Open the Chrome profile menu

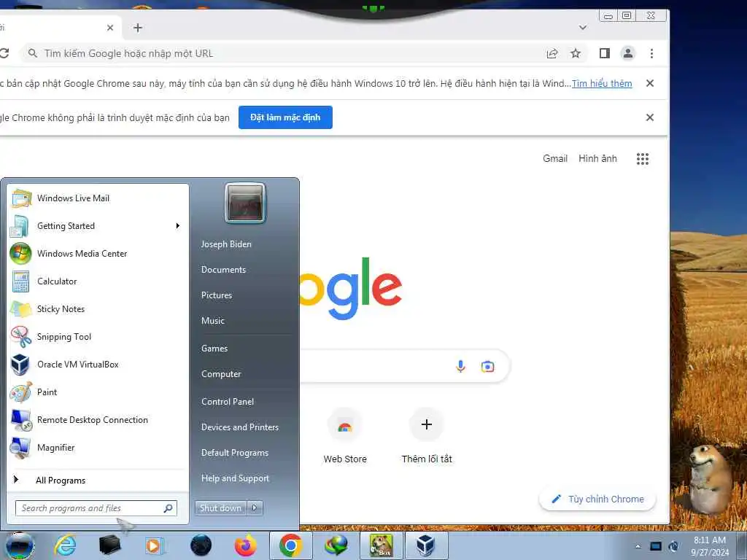pos(628,53)
